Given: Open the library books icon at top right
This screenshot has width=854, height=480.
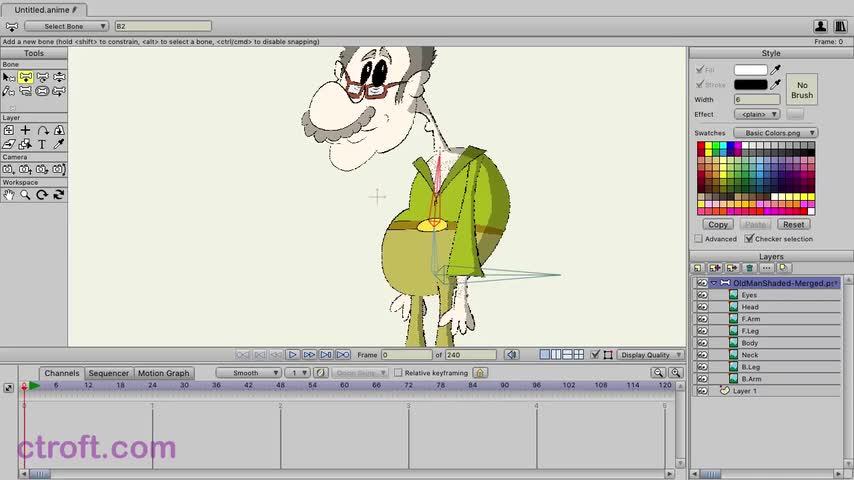Looking at the screenshot, I should pos(840,26).
